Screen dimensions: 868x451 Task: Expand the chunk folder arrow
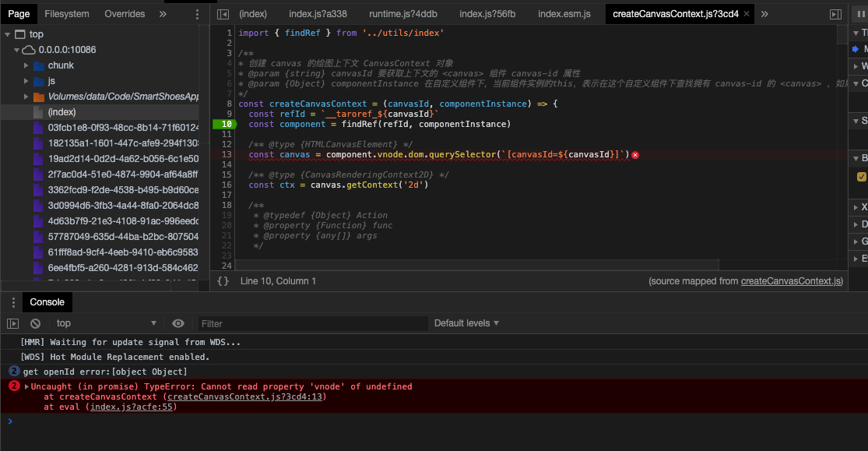point(26,65)
